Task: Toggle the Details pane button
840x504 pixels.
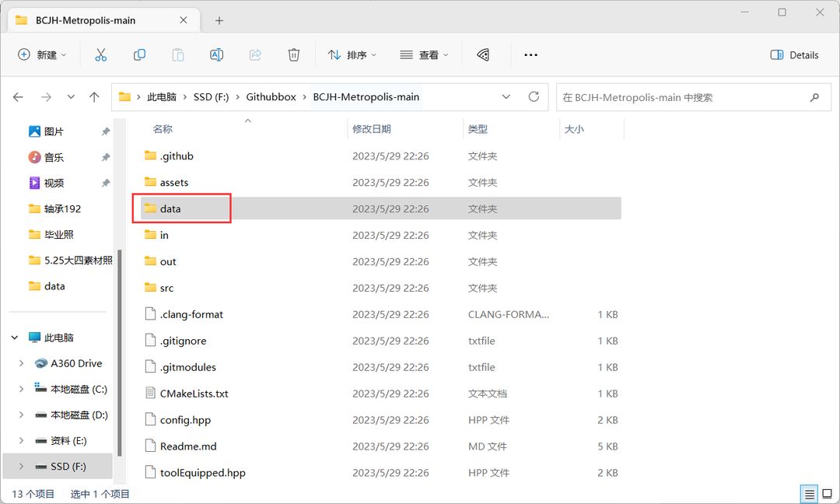Action: pyautogui.click(x=794, y=54)
